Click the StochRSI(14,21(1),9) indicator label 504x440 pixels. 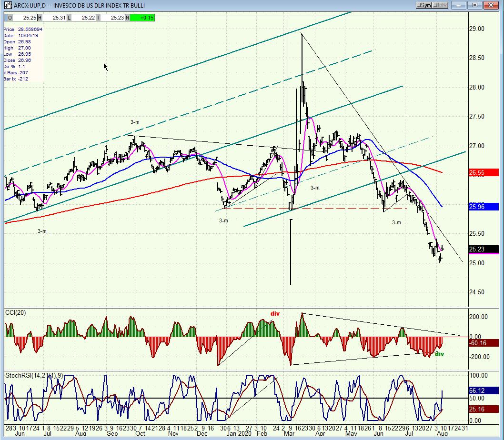[34, 375]
